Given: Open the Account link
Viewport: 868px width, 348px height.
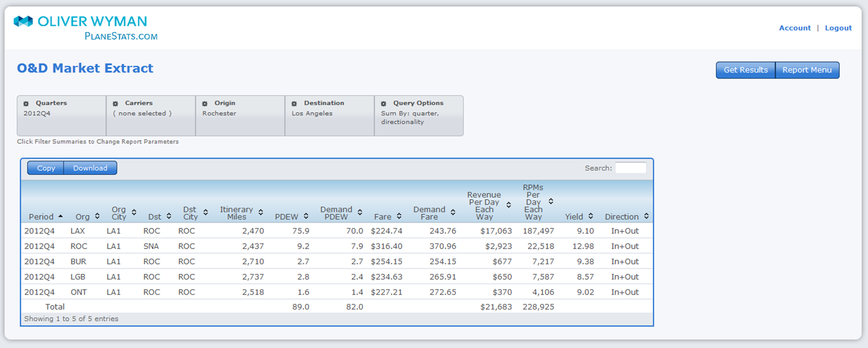Looking at the screenshot, I should pyautogui.click(x=794, y=28).
